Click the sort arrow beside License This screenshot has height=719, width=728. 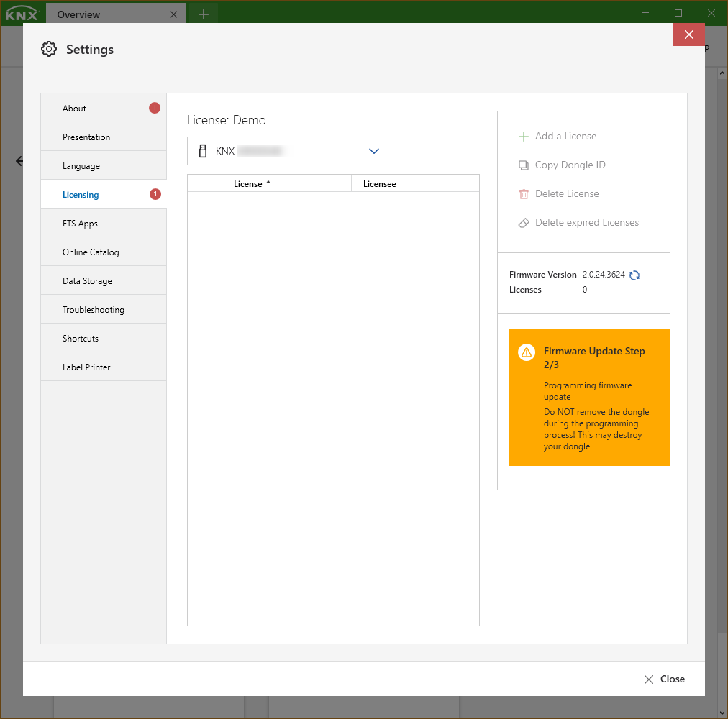268,183
